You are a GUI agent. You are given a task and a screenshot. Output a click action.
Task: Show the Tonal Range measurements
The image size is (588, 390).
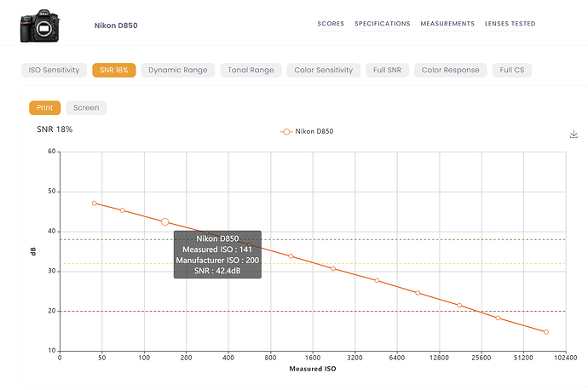tap(251, 70)
